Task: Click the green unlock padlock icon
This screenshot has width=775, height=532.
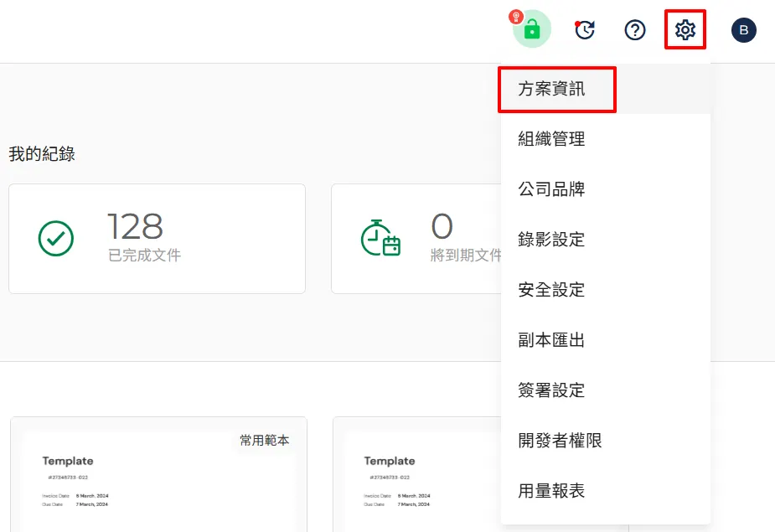Action: 532,30
